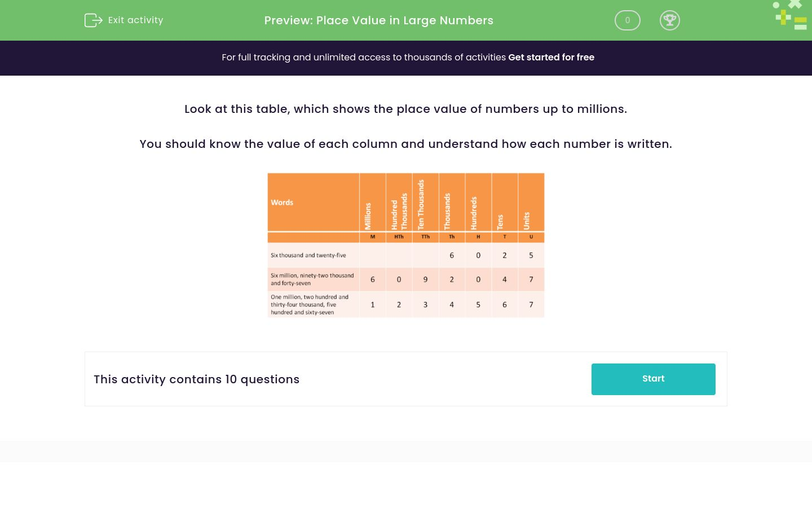Viewport: 812px width, 508px height.
Task: Click the M abbreviation header cell
Action: click(x=372, y=237)
